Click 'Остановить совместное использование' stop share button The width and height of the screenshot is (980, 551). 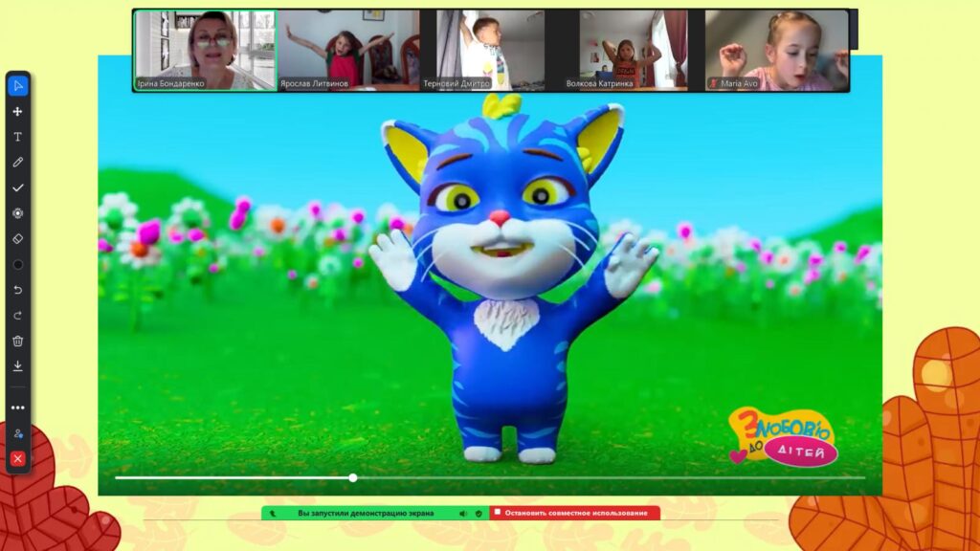pos(574,513)
